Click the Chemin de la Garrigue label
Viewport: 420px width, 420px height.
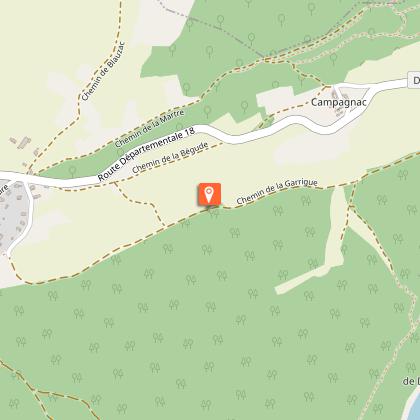tap(277, 191)
